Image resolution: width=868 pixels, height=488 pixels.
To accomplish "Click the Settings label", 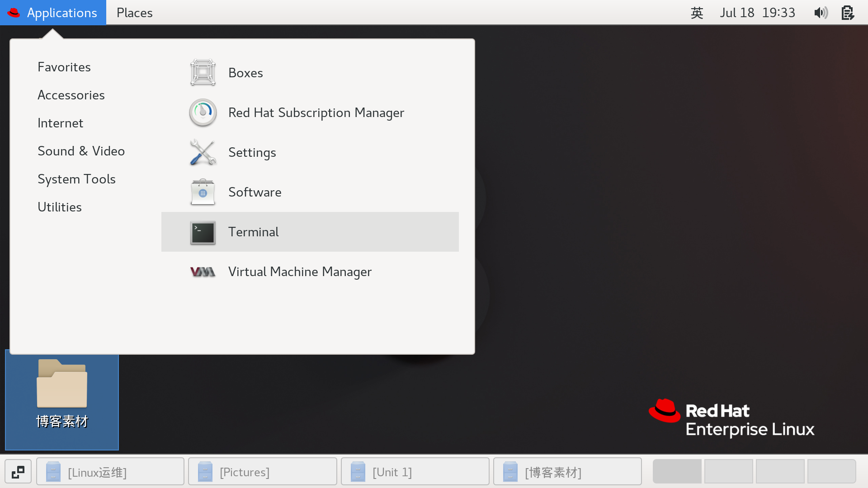I will 252,153.
